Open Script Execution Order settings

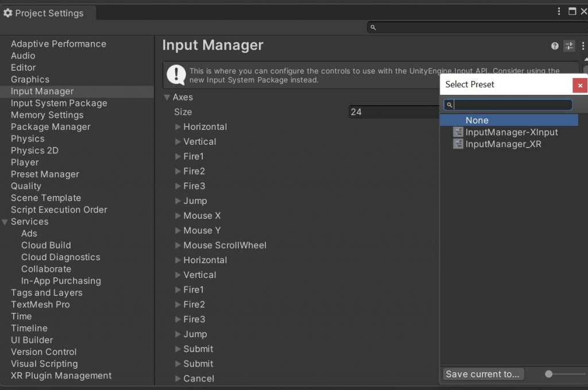point(59,210)
